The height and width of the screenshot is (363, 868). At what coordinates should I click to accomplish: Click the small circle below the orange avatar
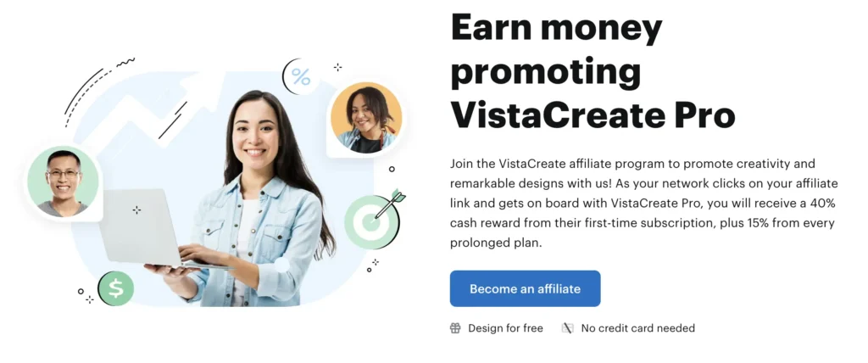(x=392, y=169)
